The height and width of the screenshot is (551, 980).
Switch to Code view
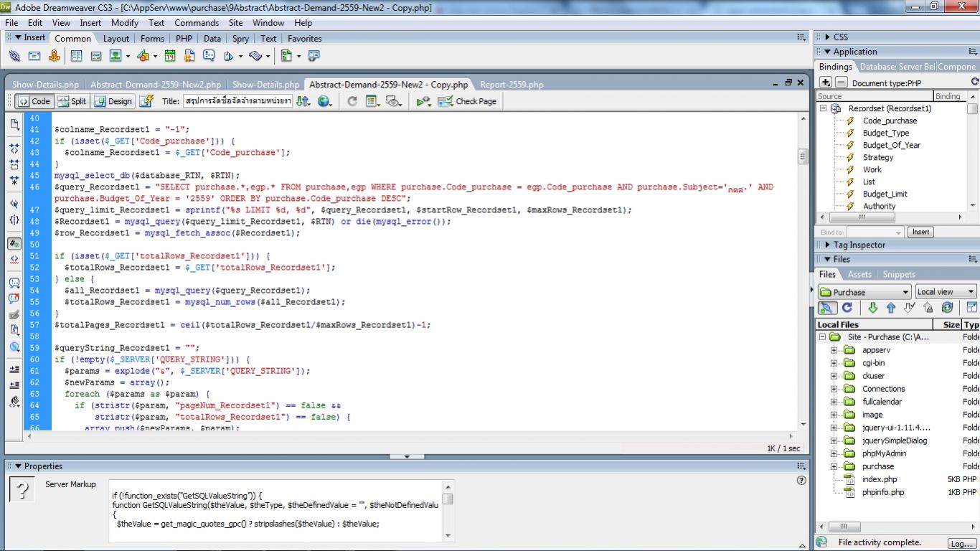tap(34, 101)
